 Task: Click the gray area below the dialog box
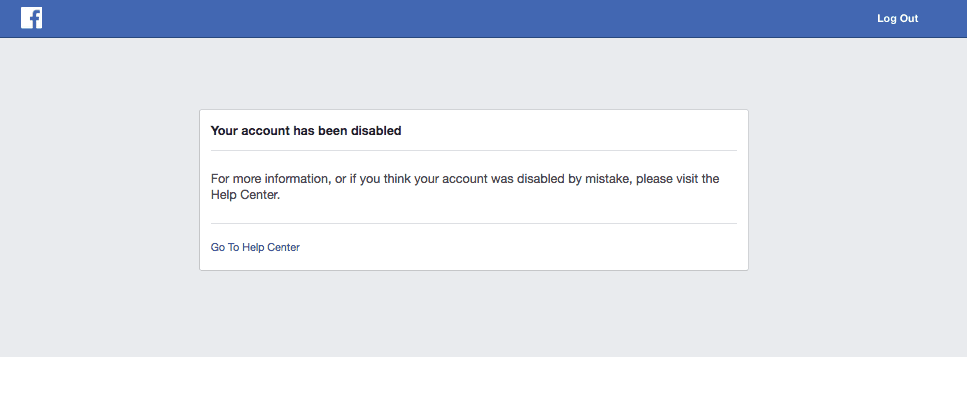coord(474,314)
